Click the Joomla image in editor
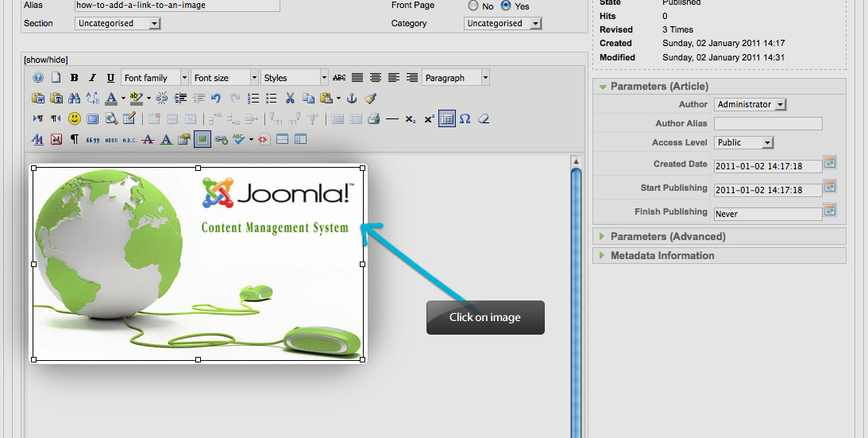The width and height of the screenshot is (868, 438). tap(199, 264)
